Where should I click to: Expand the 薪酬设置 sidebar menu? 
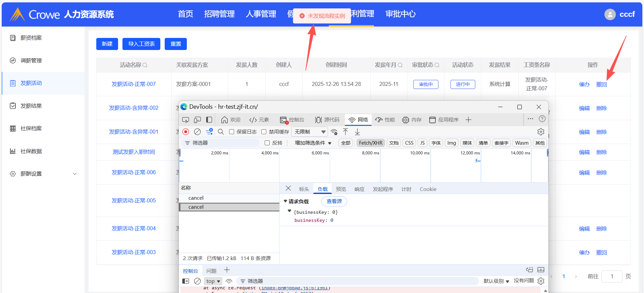pyautogui.click(x=44, y=174)
